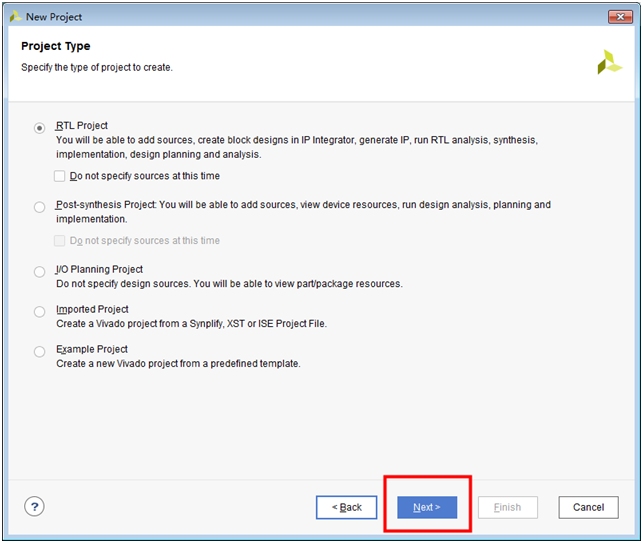Check 'Do not specify sources' under RTL Project
Viewport: 642px width, 543px height.
(x=59, y=176)
